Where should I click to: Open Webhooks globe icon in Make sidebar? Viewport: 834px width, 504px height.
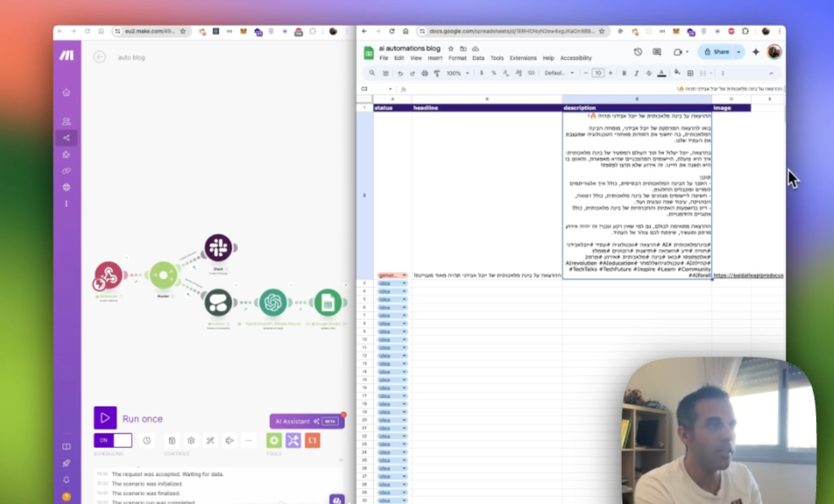(x=67, y=187)
